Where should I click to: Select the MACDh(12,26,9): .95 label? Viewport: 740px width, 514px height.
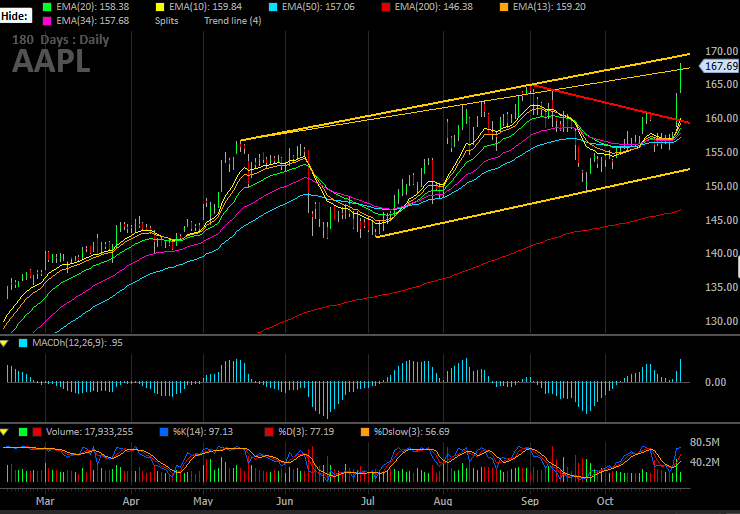tap(77, 343)
